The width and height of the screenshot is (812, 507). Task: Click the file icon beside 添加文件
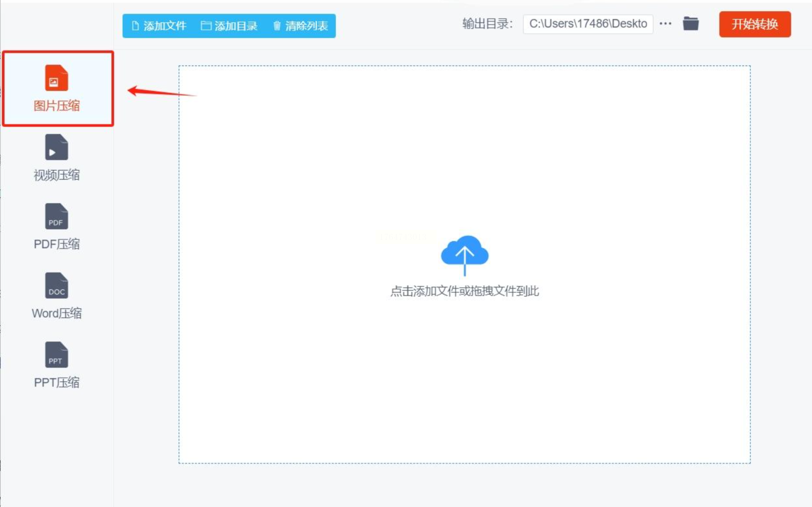point(135,26)
